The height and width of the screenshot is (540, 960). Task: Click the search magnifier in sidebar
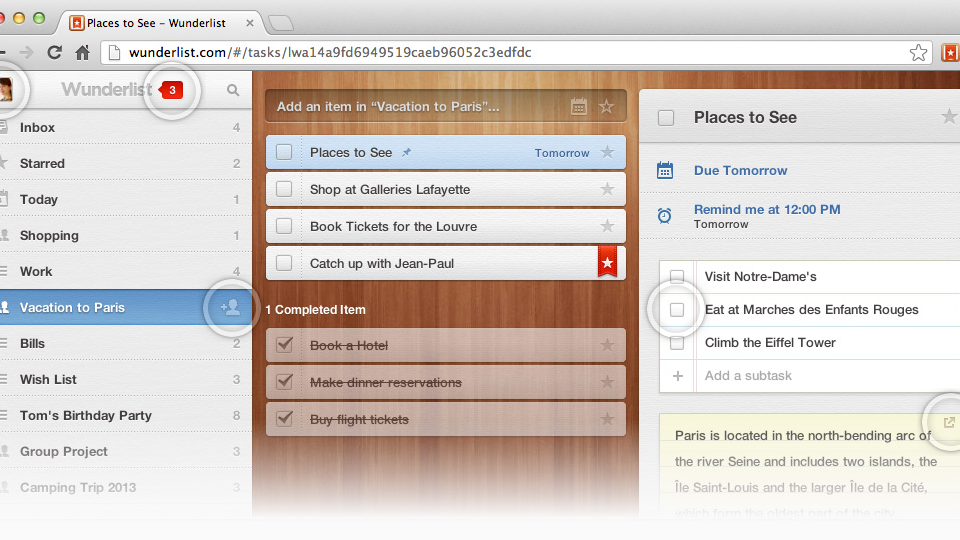[x=233, y=90]
